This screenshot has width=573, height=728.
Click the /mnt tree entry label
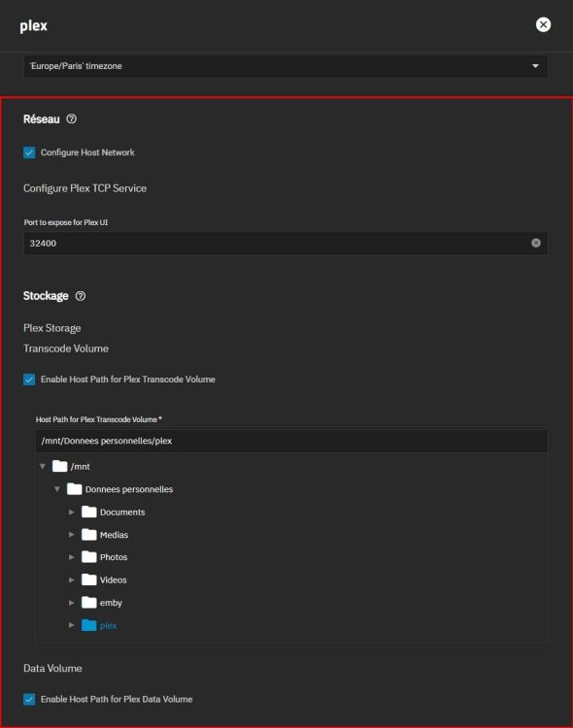80,467
